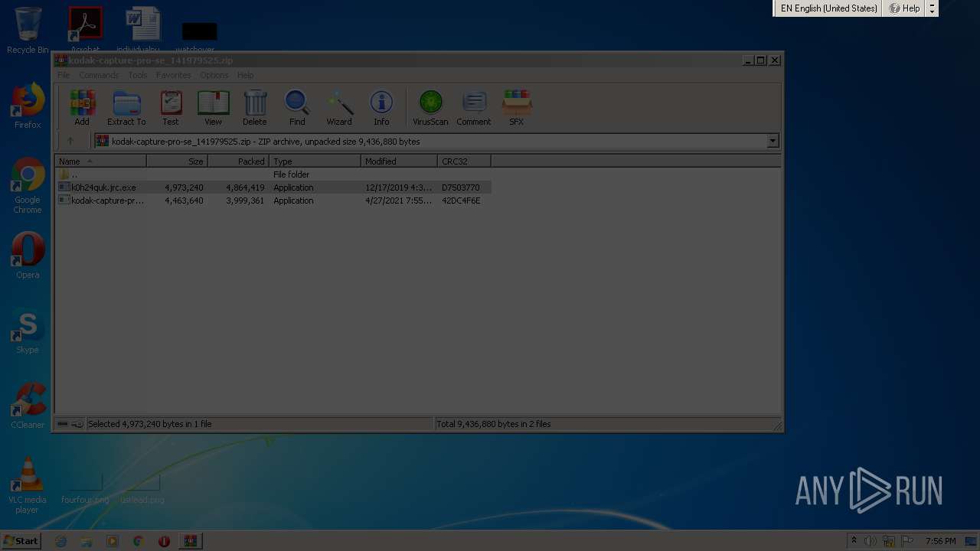This screenshot has height=551, width=980.
Task: Sort by the Name column header
Action: tap(101, 161)
